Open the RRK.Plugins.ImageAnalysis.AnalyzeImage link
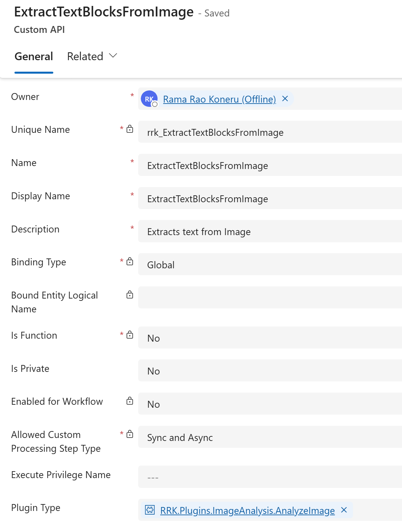The width and height of the screenshot is (402, 532). tap(247, 510)
